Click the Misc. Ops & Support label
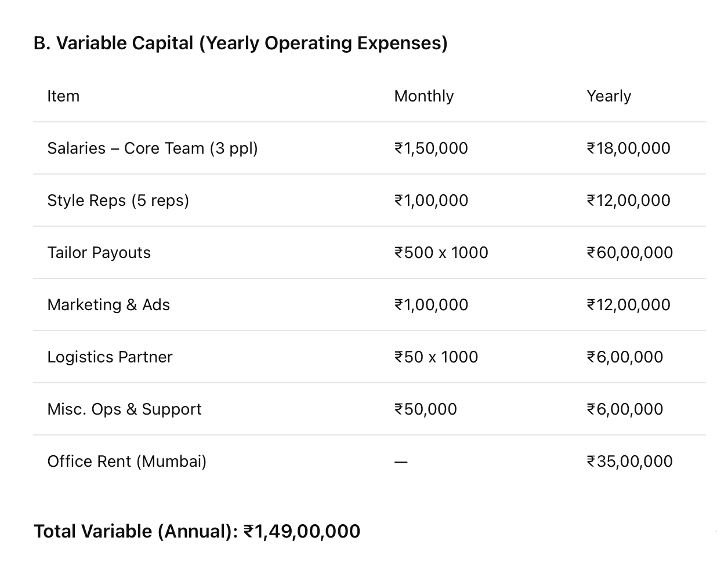This screenshot has height=588, width=717. pos(124,409)
